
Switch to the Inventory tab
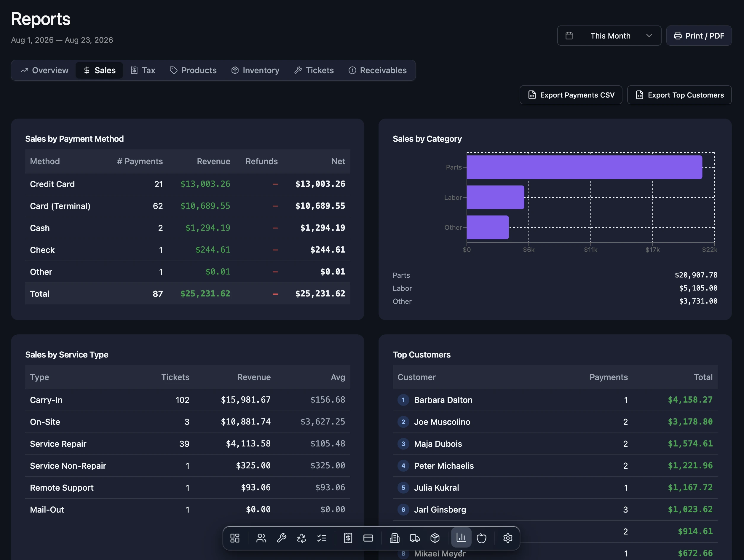[x=255, y=70]
